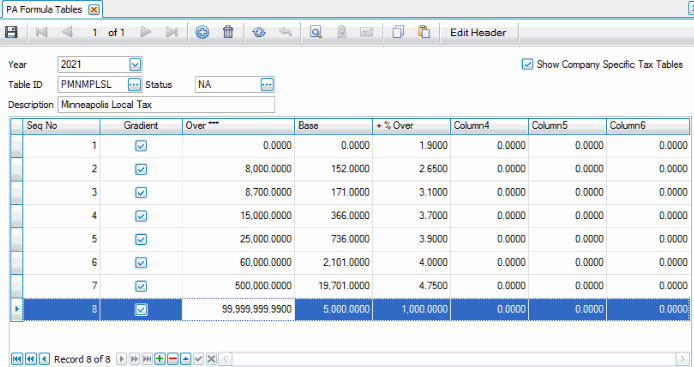The image size is (694, 367).
Task: Select the PA Formula Tables tab
Action: click(x=44, y=9)
